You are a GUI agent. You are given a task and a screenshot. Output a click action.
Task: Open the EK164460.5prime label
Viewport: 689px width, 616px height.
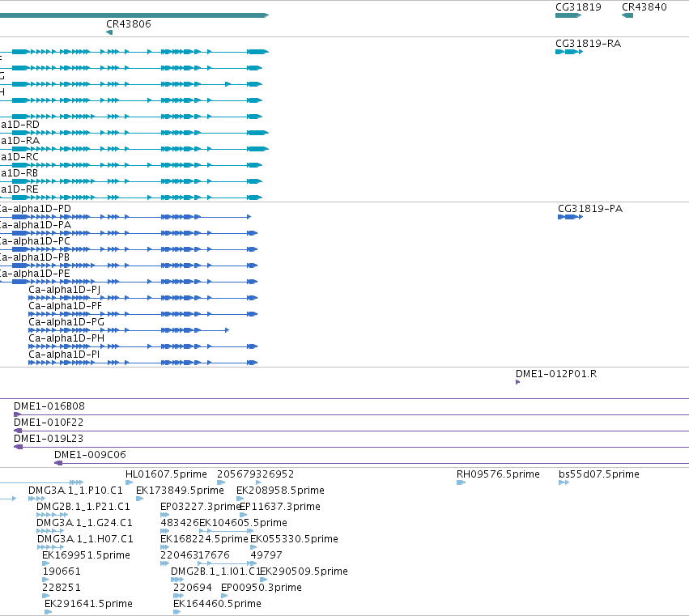217,604
